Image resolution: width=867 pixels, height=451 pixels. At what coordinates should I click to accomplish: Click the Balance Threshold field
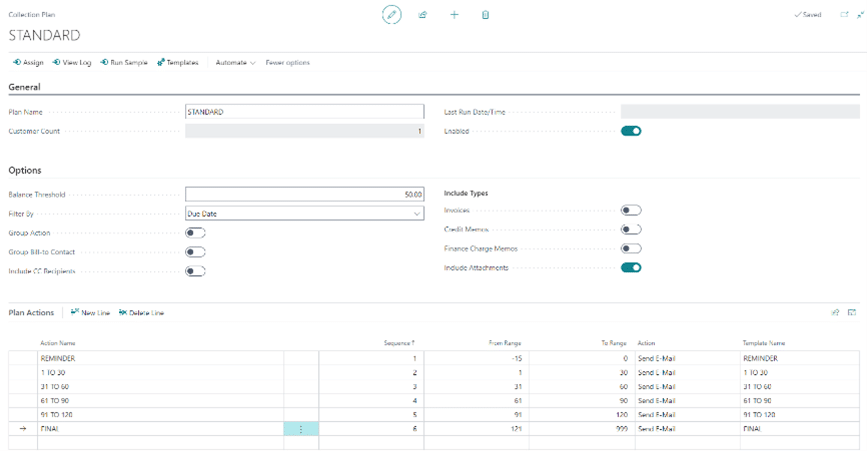point(305,195)
